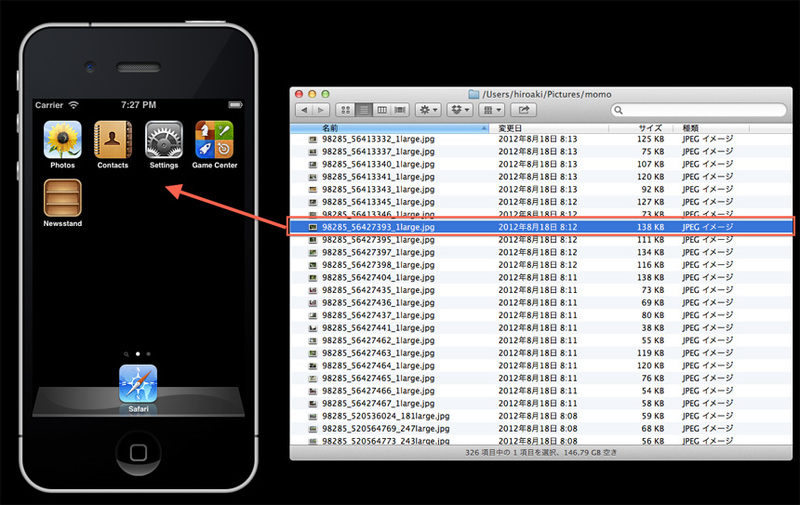
Task: Click the folder icon in Finder title
Action: [474, 94]
